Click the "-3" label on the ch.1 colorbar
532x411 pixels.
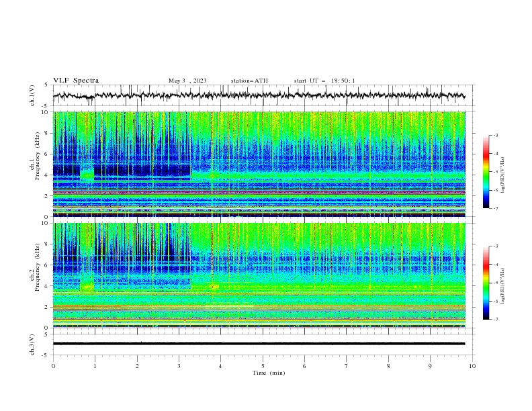[496, 135]
